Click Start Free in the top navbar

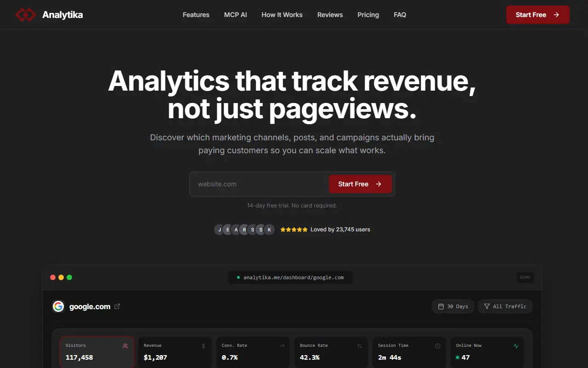[x=538, y=15]
